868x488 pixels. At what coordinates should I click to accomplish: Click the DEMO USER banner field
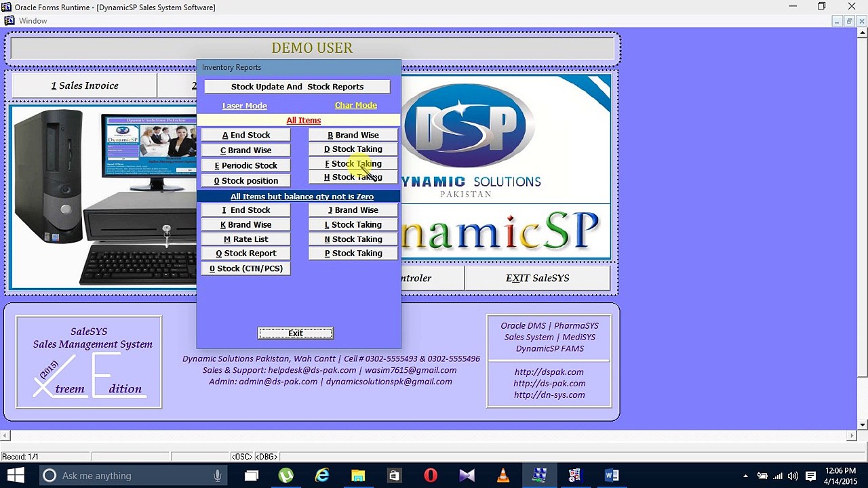point(312,48)
